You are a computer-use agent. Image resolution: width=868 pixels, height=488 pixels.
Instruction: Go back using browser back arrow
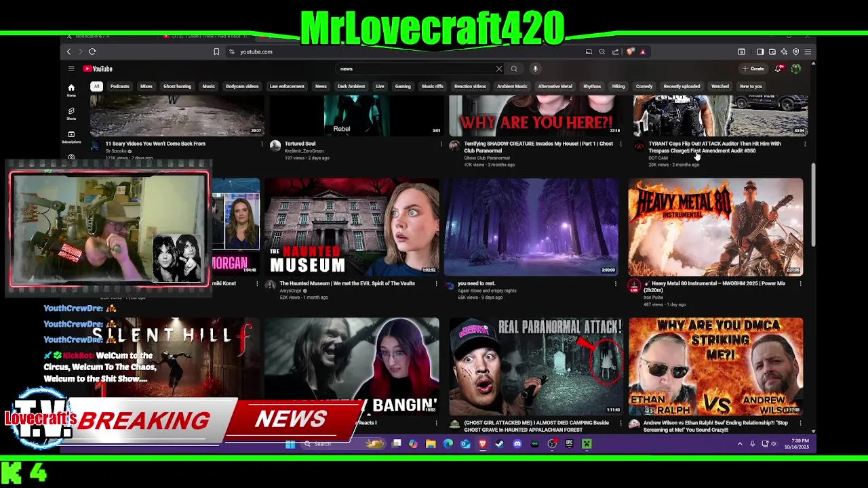pos(68,52)
